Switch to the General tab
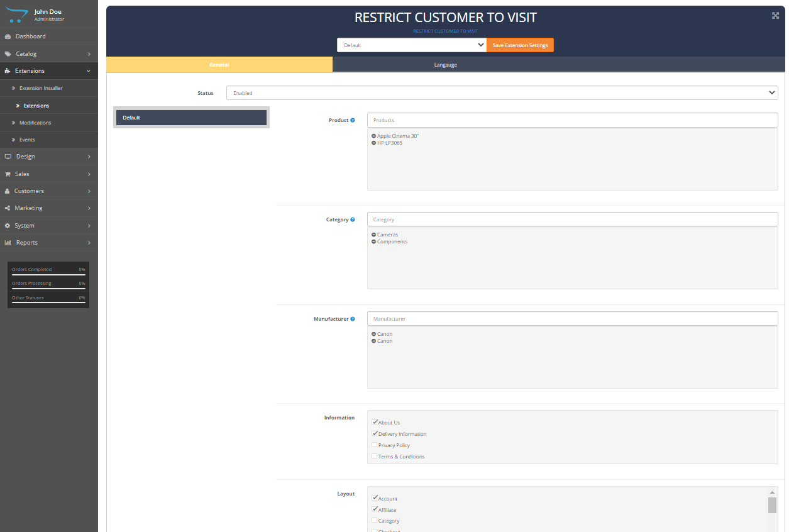The image size is (789, 532). (x=219, y=65)
